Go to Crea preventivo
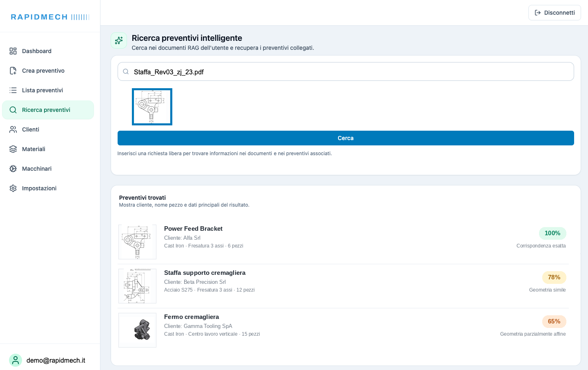 (48, 71)
